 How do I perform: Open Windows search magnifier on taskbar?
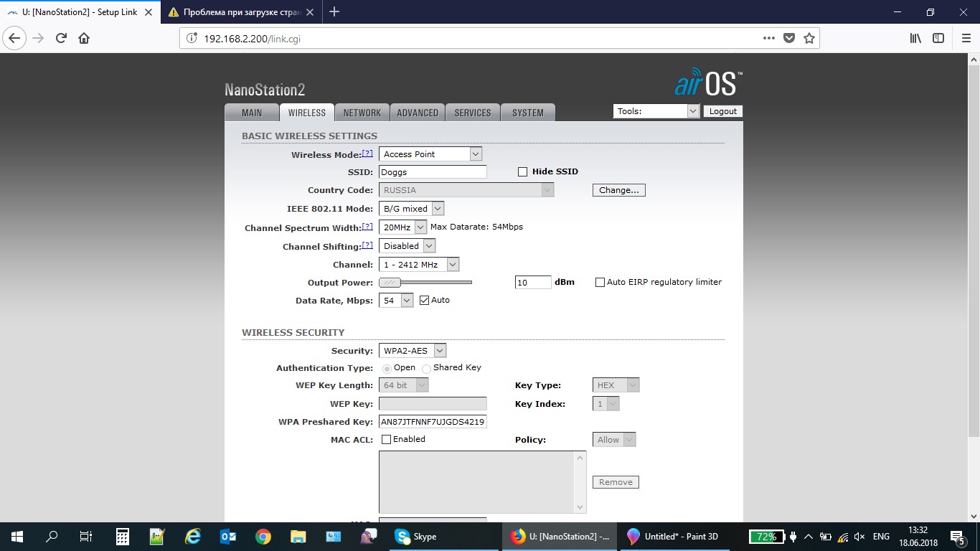tap(52, 536)
